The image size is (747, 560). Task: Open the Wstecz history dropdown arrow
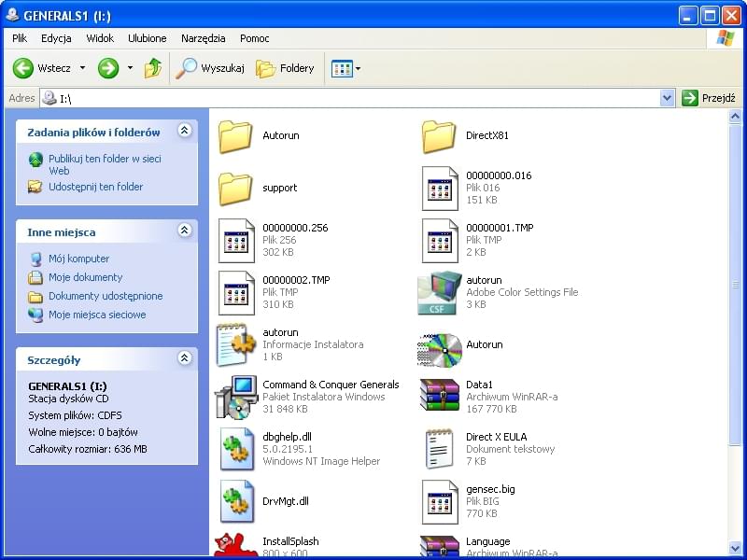click(82, 68)
